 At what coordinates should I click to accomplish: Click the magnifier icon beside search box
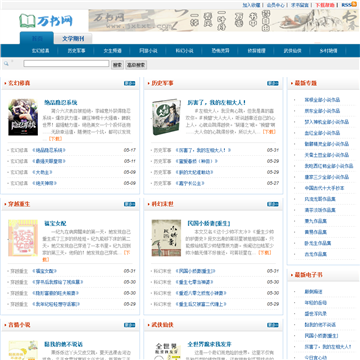(6, 63)
